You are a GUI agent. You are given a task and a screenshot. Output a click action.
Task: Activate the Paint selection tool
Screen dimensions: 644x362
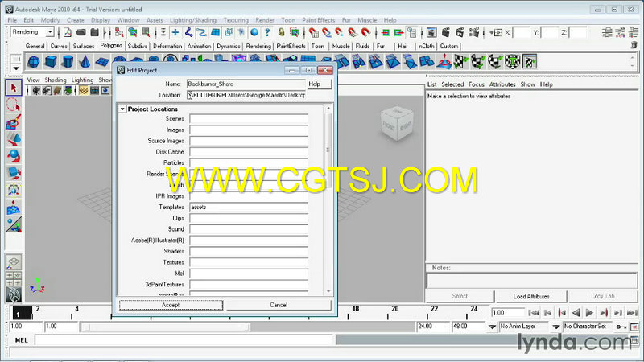(14, 122)
